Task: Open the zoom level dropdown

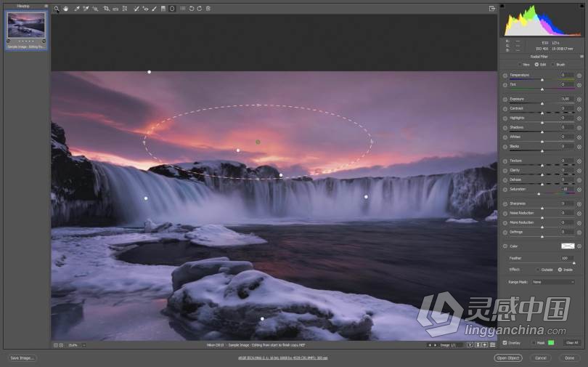Action: (x=84, y=345)
